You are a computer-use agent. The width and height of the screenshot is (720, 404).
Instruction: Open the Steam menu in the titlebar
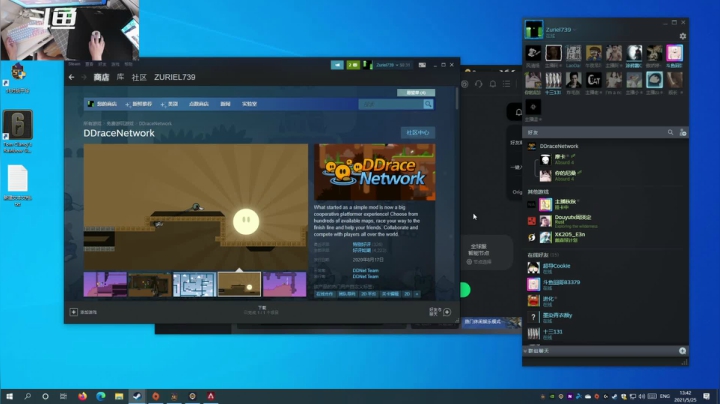click(x=74, y=64)
